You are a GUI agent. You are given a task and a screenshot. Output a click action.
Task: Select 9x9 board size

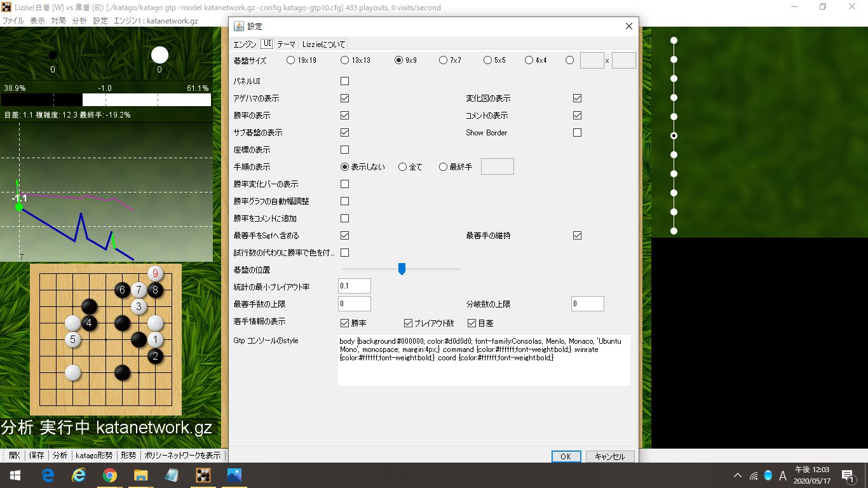tap(399, 60)
